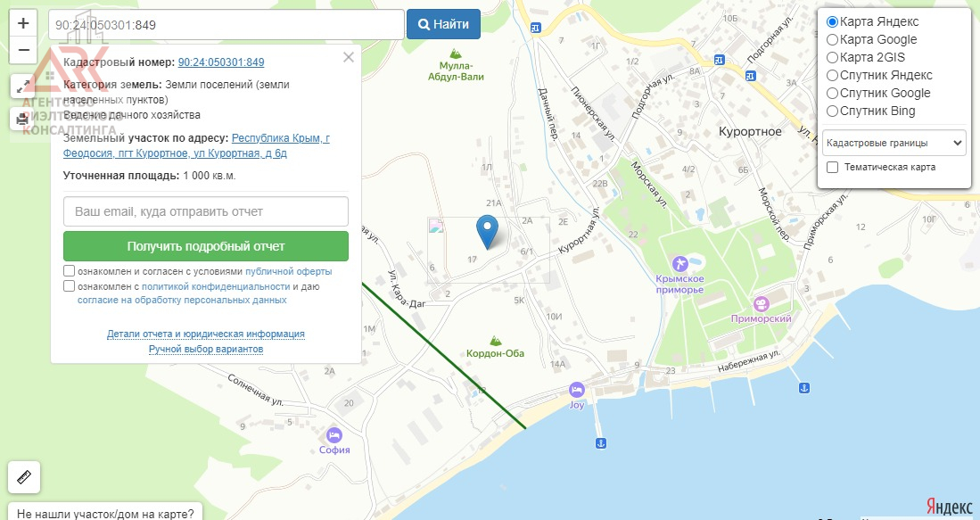Image resolution: width=980 pixels, height=520 pixels.
Task: Click the blue location pin marker
Action: pyautogui.click(x=487, y=232)
